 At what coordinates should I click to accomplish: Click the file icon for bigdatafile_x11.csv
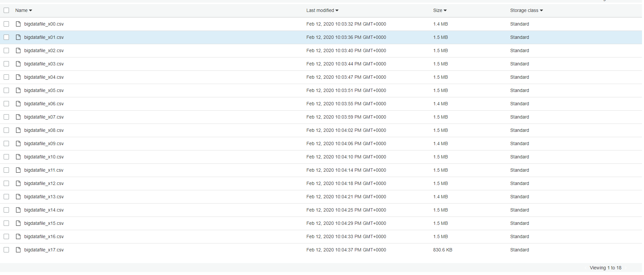click(x=18, y=170)
